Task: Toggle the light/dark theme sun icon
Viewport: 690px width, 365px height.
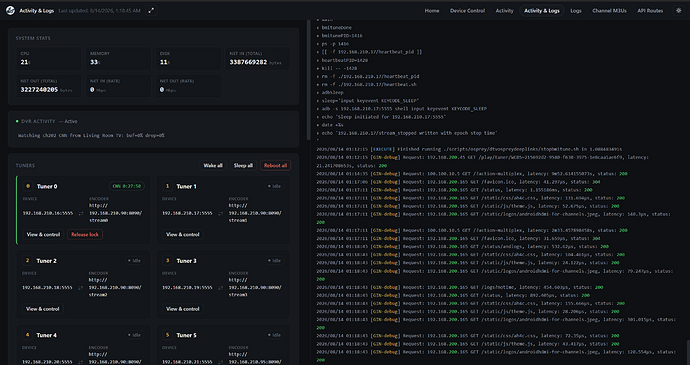Action: [x=679, y=11]
